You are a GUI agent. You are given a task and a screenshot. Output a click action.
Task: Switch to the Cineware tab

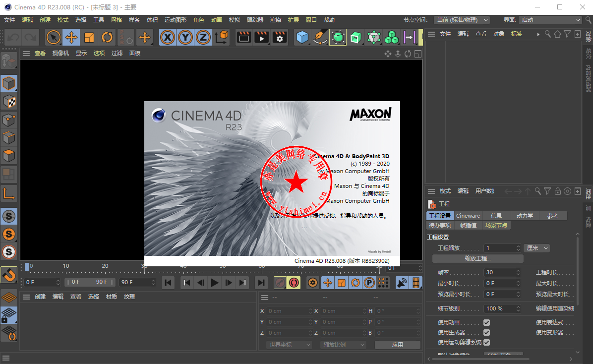(x=468, y=216)
